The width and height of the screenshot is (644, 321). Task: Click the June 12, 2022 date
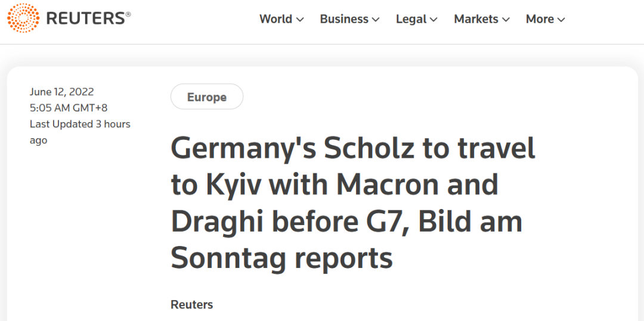(62, 92)
